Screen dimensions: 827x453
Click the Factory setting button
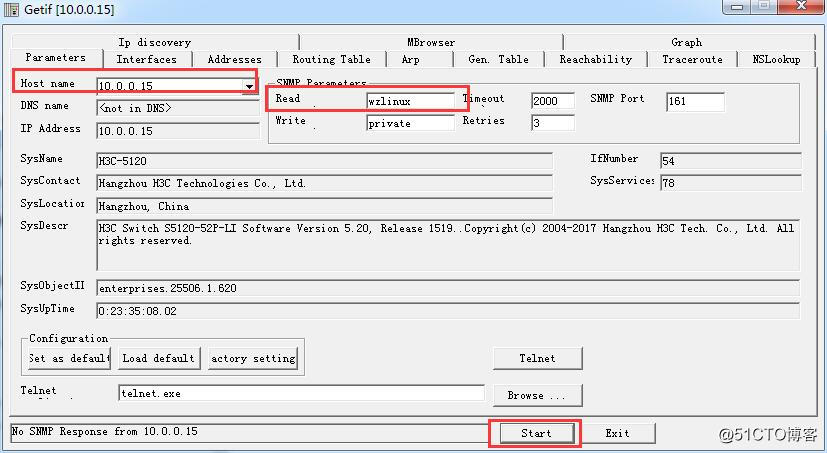(x=253, y=358)
